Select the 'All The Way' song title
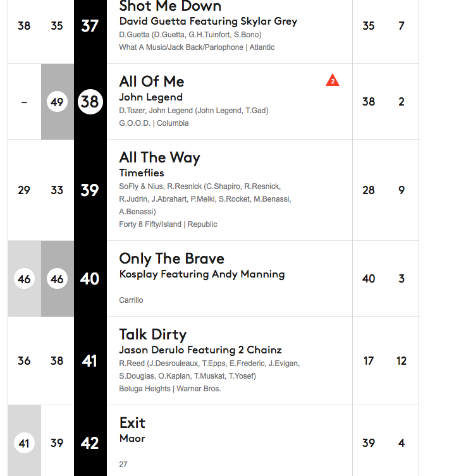Image resolution: width=466 pixels, height=476 pixels. tap(159, 157)
